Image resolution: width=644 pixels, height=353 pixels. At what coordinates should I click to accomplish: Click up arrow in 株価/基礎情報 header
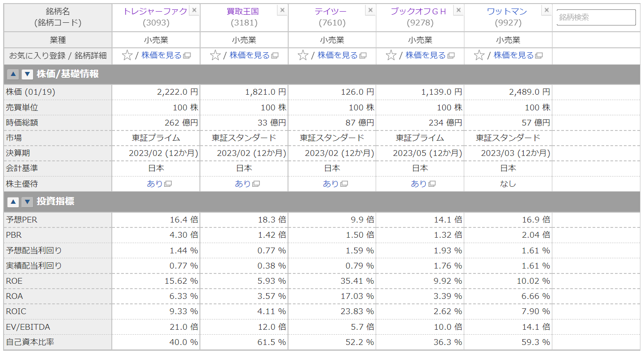tap(13, 75)
